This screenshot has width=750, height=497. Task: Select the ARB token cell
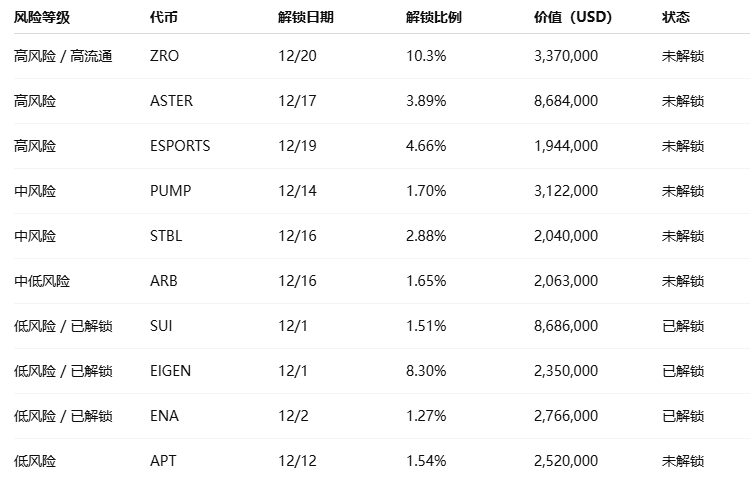[163, 281]
